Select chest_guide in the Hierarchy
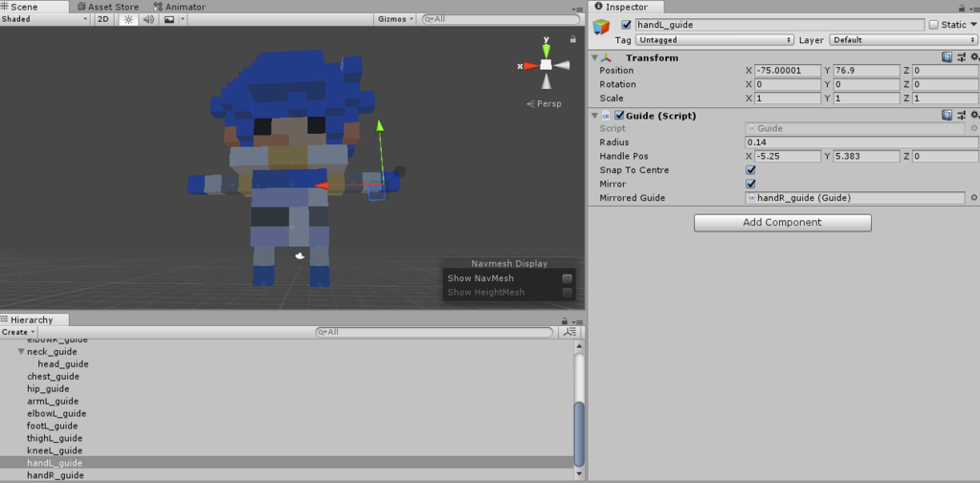Image resolution: width=980 pixels, height=483 pixels. click(x=54, y=377)
